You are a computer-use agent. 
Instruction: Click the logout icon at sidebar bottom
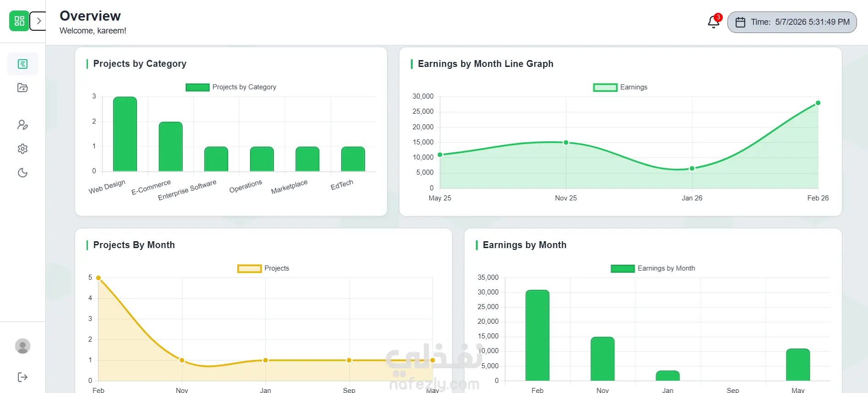22,377
